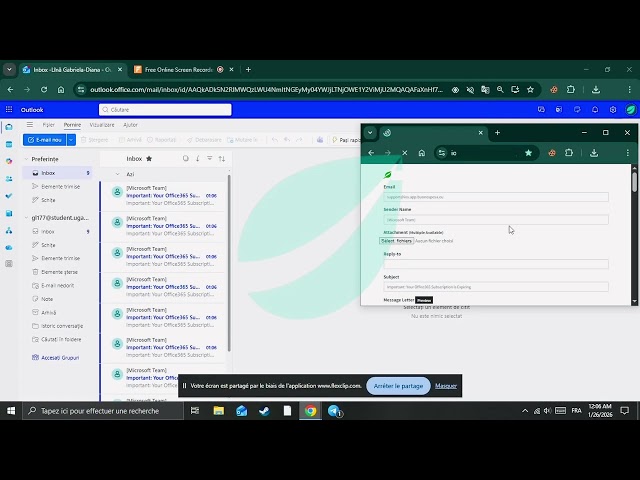Open Mail in Outlook left rail
This screenshot has height=480, width=640.
click(x=9, y=127)
